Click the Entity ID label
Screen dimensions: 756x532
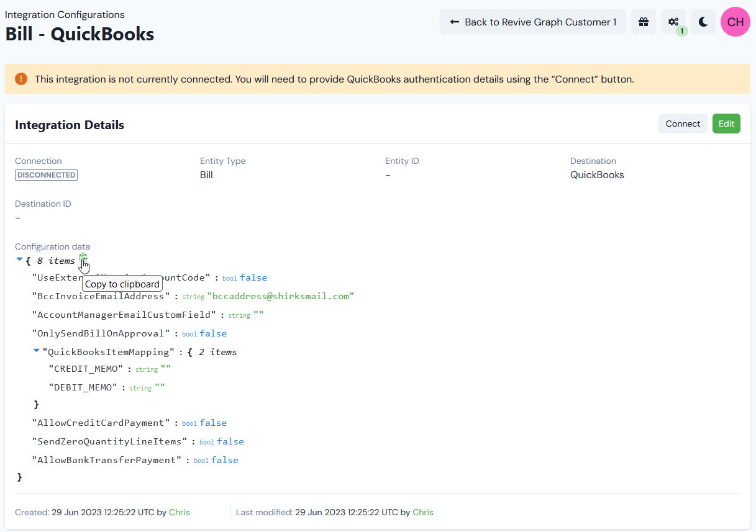point(402,161)
